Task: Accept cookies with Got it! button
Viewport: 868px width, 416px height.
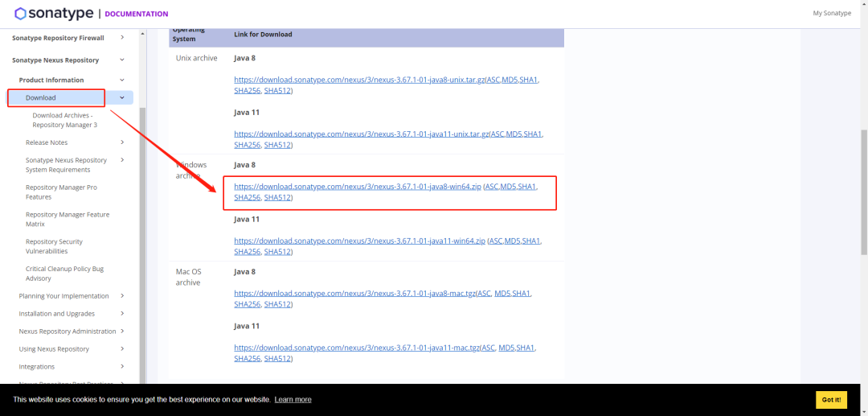Action: (x=832, y=399)
